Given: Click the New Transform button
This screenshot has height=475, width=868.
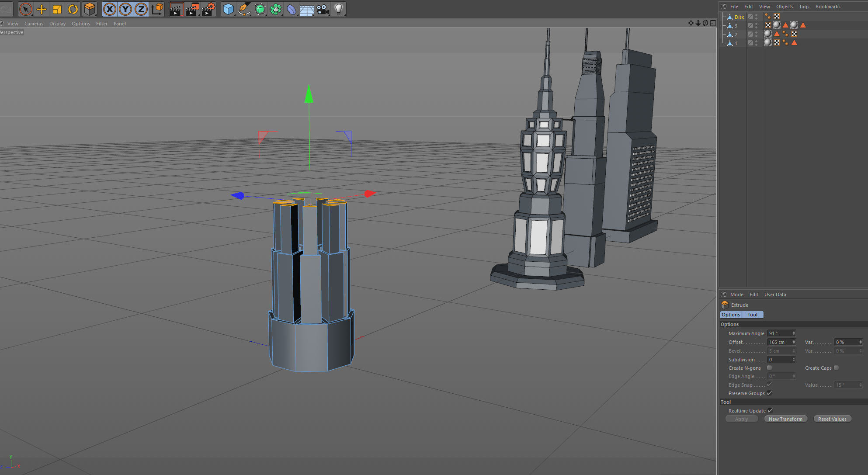Looking at the screenshot, I should [785, 419].
